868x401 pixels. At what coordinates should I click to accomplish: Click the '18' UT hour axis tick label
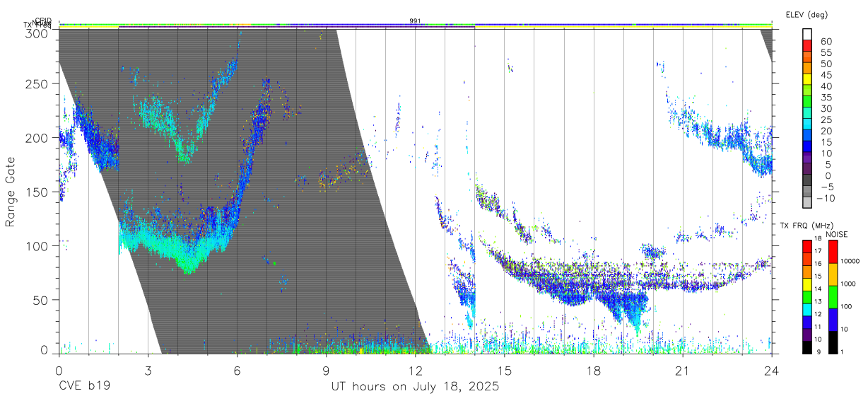(x=594, y=371)
